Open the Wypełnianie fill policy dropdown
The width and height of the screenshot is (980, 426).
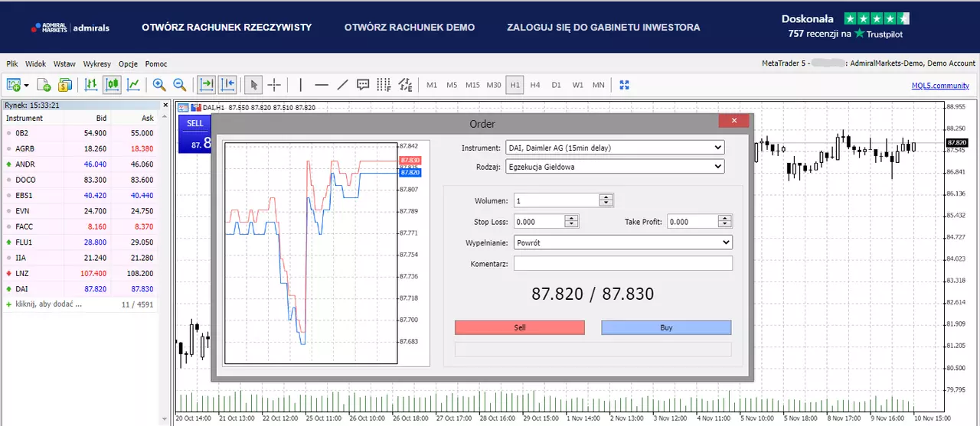pos(623,242)
